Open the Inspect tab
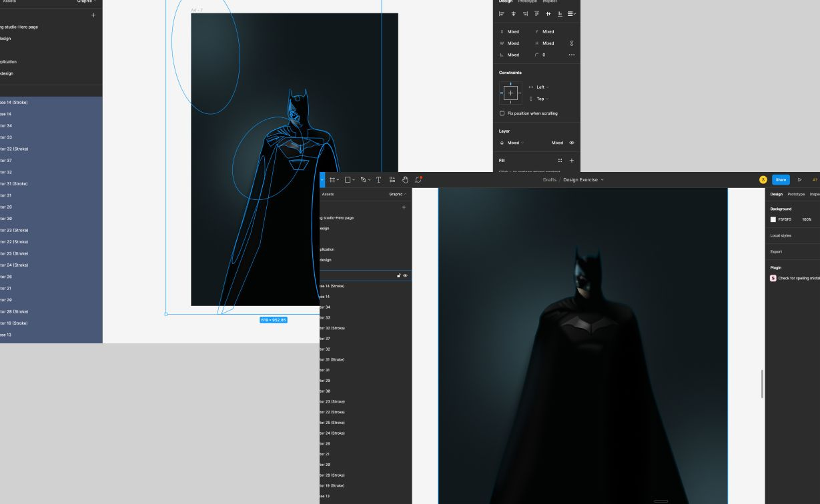The width and height of the screenshot is (820, 504). [816, 194]
